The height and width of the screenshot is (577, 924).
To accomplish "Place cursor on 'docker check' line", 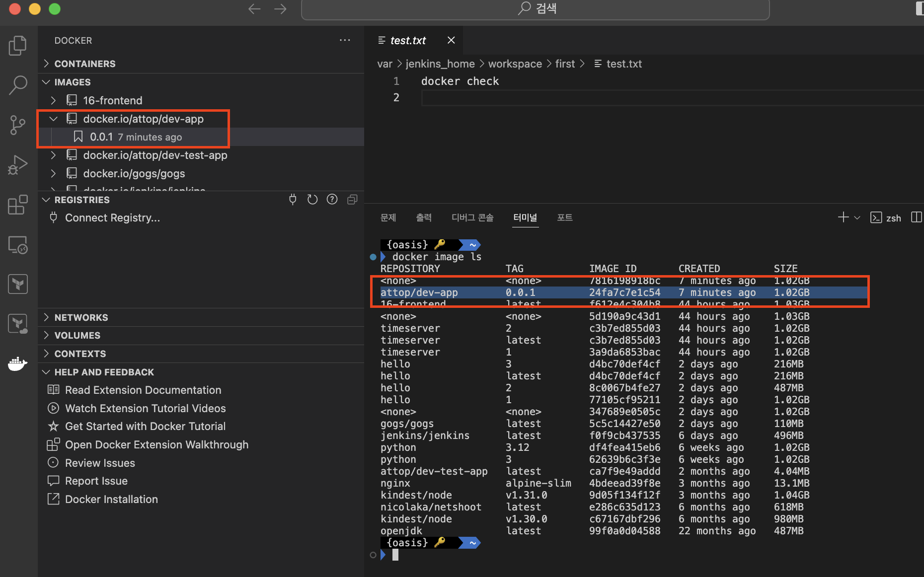I will 460,81.
